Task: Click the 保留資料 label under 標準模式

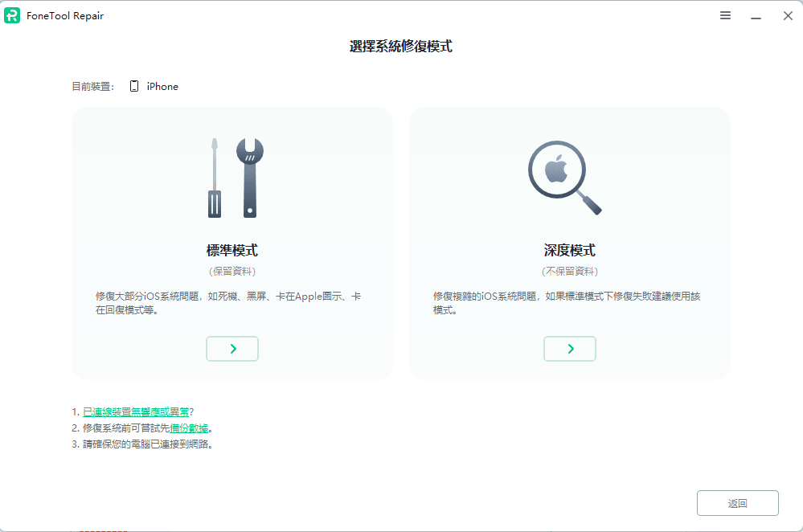Action: coord(231,271)
